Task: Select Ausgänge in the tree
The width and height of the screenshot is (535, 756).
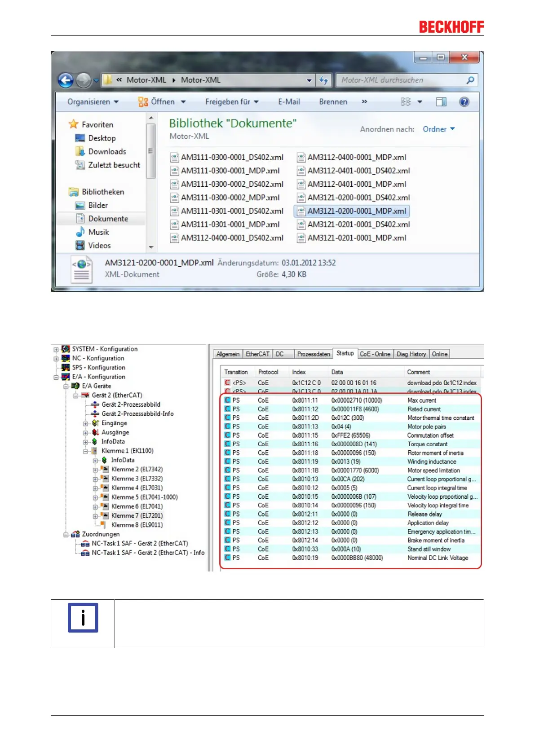Action: click(115, 432)
